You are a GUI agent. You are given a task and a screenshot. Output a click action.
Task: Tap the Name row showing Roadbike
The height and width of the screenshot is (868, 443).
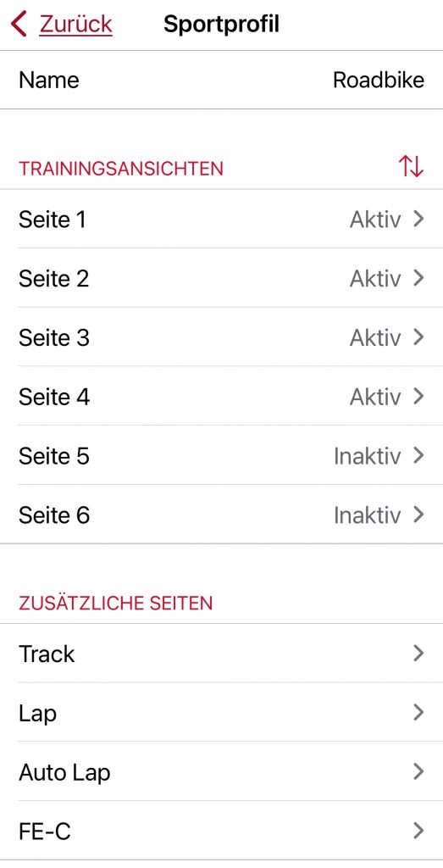[x=221, y=81]
